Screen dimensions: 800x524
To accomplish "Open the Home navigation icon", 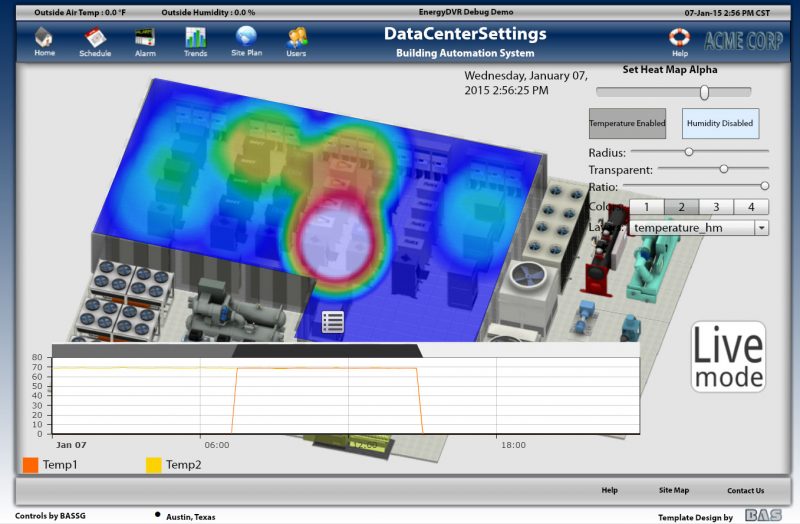I will [x=44, y=40].
